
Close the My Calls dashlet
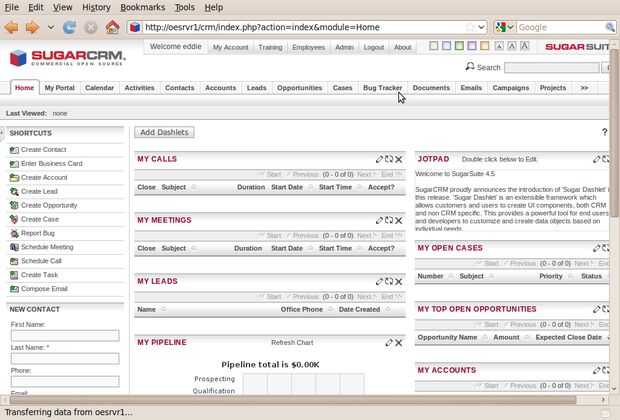399,159
